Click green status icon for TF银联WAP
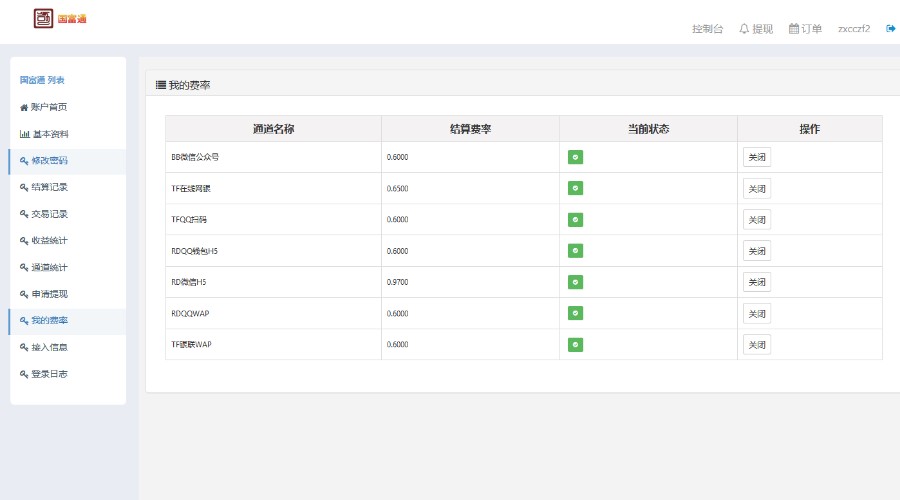 (x=575, y=344)
